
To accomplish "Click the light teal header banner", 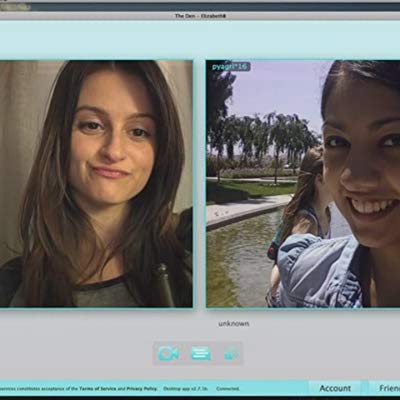I will [x=200, y=40].
